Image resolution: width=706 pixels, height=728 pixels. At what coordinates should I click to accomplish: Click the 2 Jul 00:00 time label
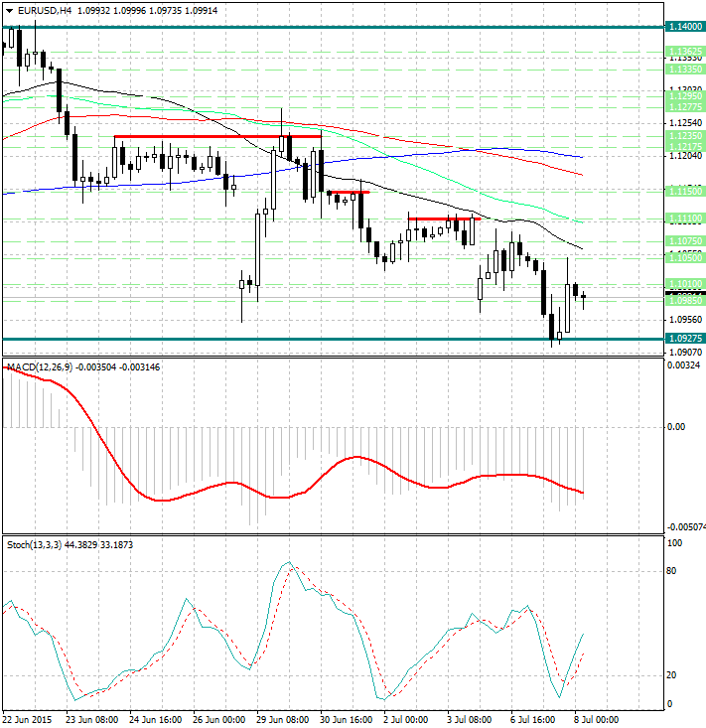[406, 720]
